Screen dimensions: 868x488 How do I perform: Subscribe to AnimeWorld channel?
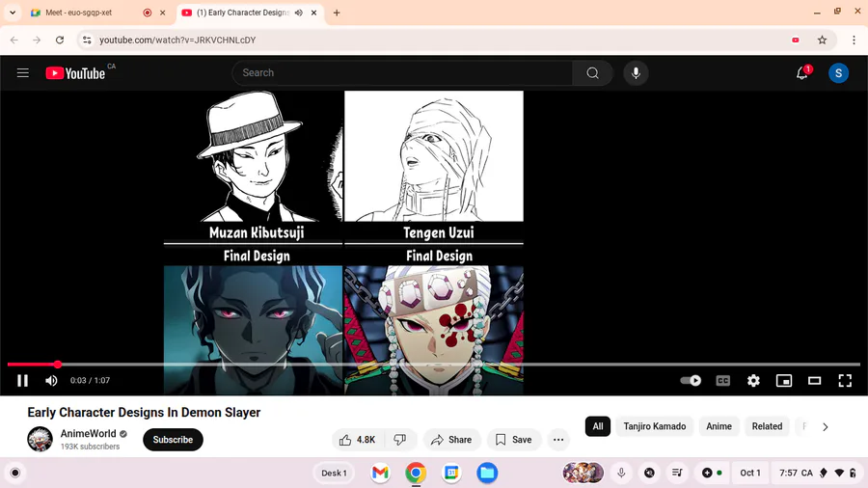click(173, 440)
